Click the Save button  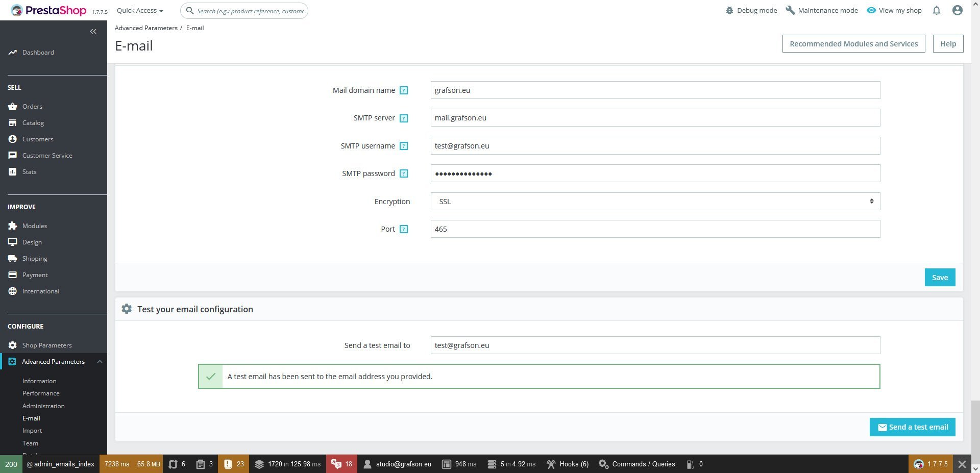(x=940, y=278)
